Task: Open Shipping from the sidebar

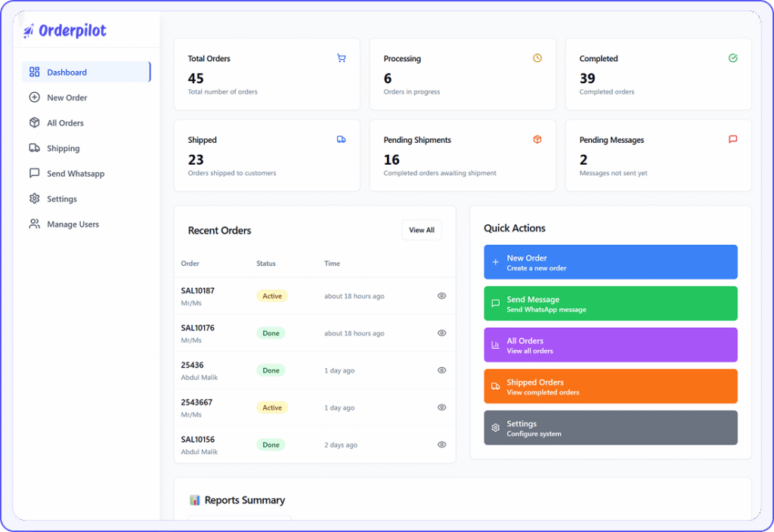Action: point(63,149)
